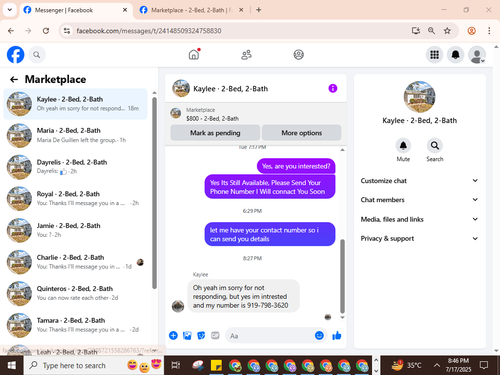Open the Windows notification center

click(x=484, y=365)
